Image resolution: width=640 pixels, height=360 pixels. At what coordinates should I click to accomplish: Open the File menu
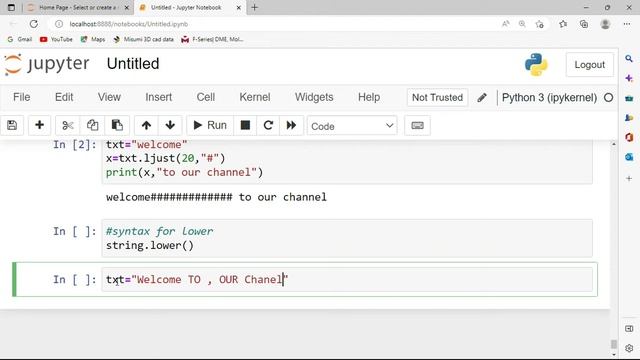pyautogui.click(x=22, y=97)
